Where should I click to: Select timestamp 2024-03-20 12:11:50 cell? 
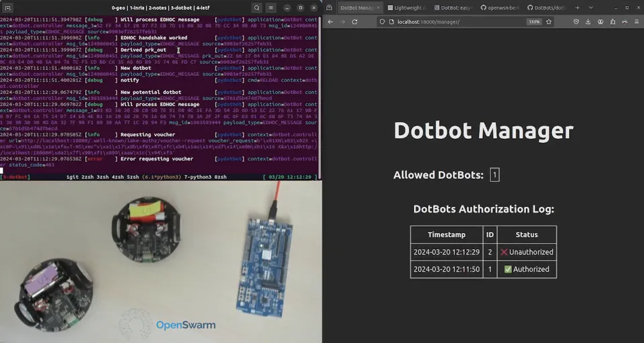point(447,269)
